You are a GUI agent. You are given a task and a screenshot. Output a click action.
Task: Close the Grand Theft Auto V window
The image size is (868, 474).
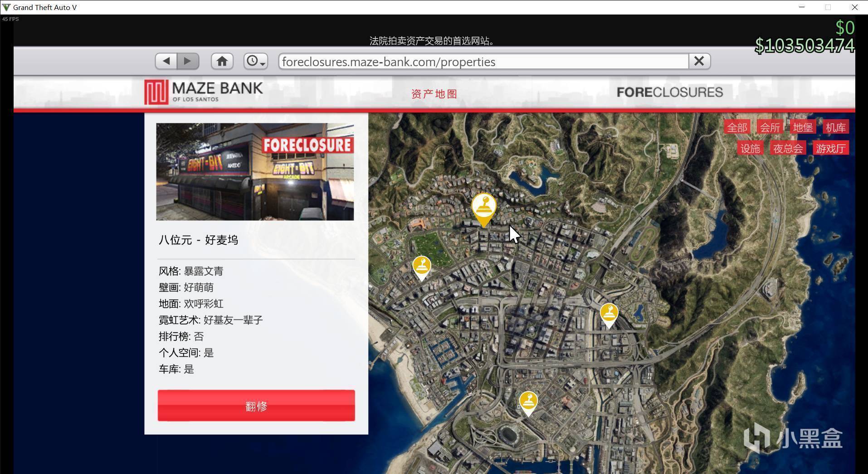pyautogui.click(x=854, y=7)
